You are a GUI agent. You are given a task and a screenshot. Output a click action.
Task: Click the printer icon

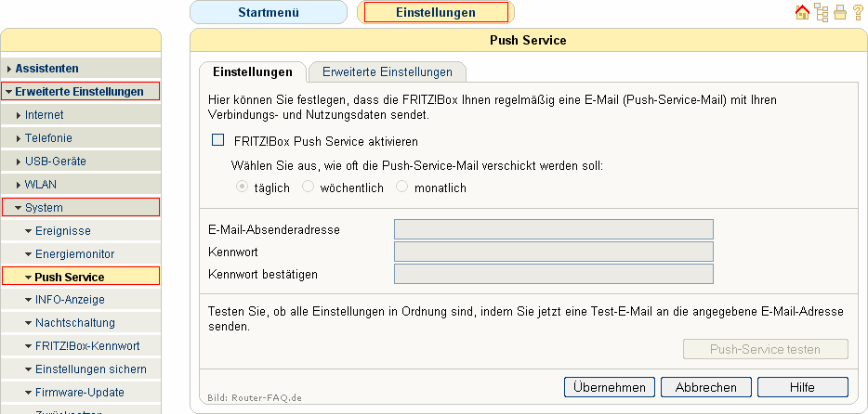pyautogui.click(x=840, y=13)
